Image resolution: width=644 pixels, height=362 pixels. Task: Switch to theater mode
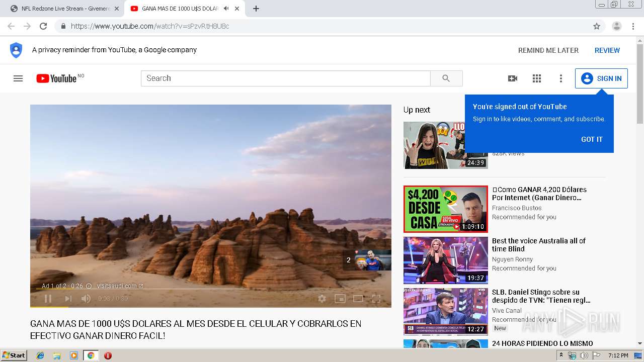tap(358, 299)
